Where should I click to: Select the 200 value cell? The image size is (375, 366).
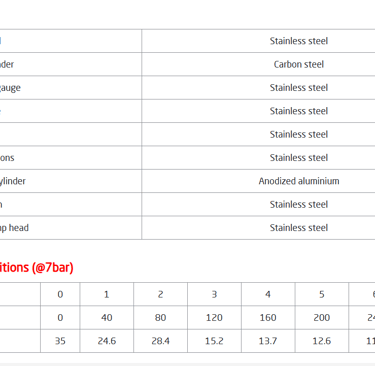tap(322, 318)
